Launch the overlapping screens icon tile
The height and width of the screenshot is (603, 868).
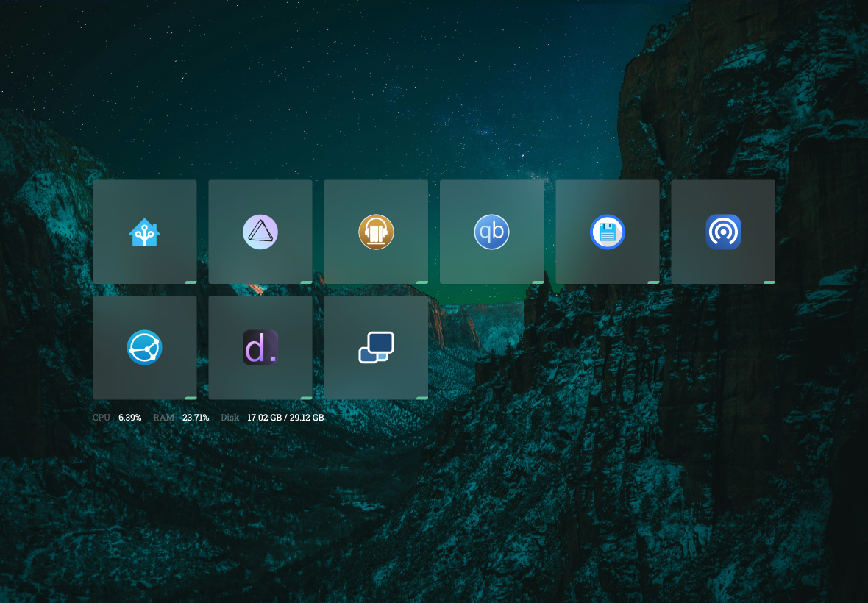coord(376,347)
